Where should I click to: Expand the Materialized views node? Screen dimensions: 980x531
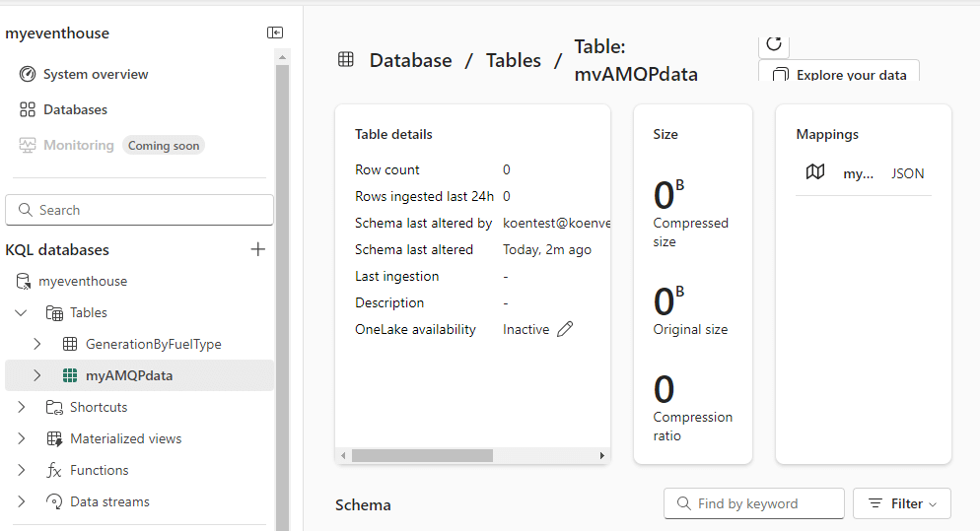click(x=22, y=438)
